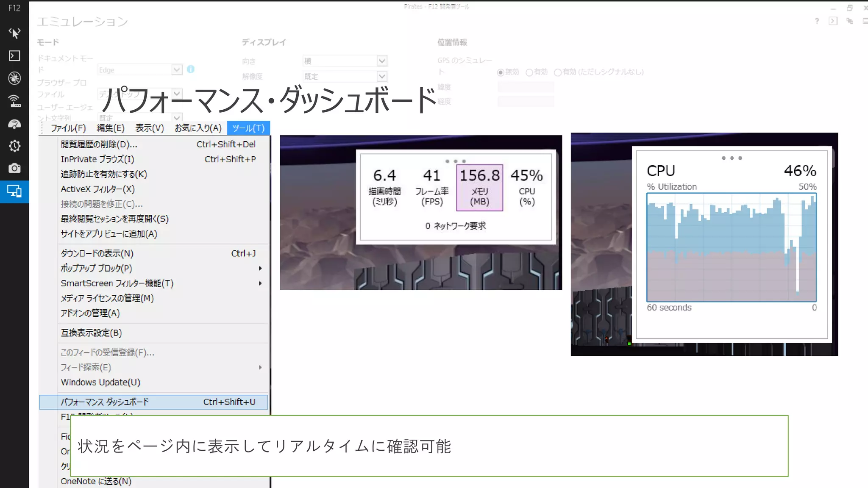Screen dimensions: 868x488
Task: Click the 緯度 latitude input field
Action: (x=526, y=87)
